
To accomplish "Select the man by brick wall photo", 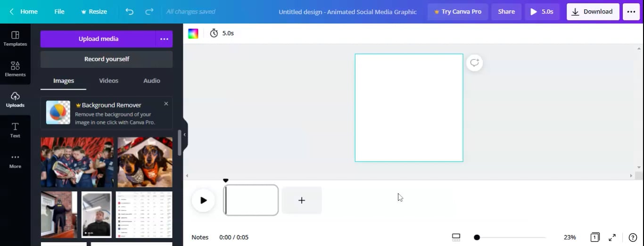I will click(59, 214).
